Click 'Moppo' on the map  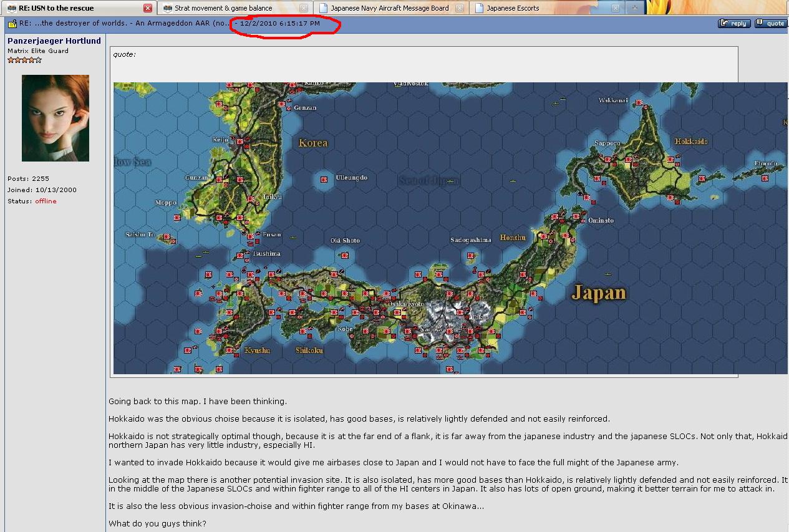tap(166, 203)
